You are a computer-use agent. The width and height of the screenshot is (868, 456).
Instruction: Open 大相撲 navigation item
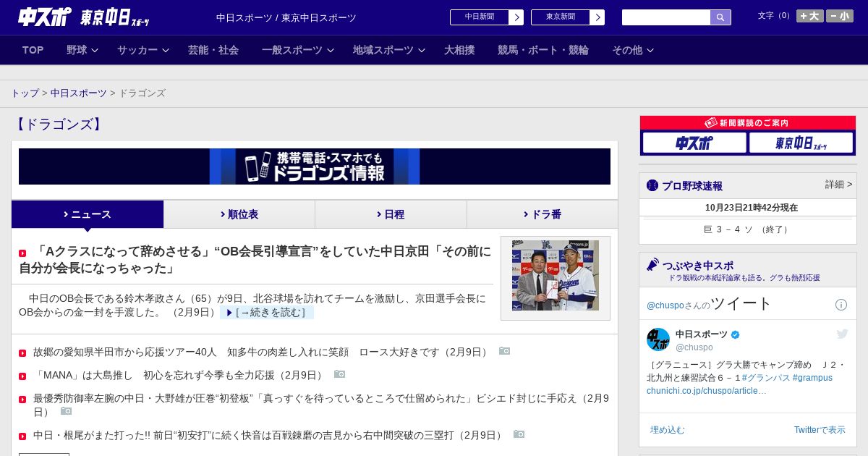point(459,50)
